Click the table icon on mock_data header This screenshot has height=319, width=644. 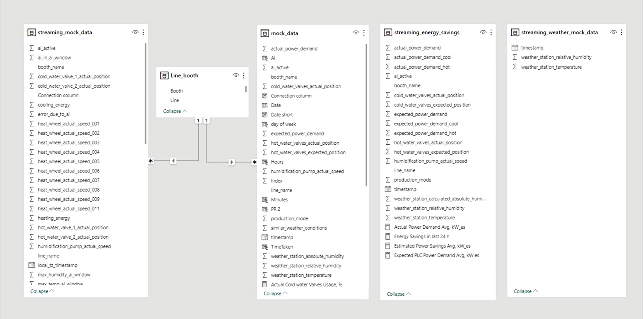265,33
